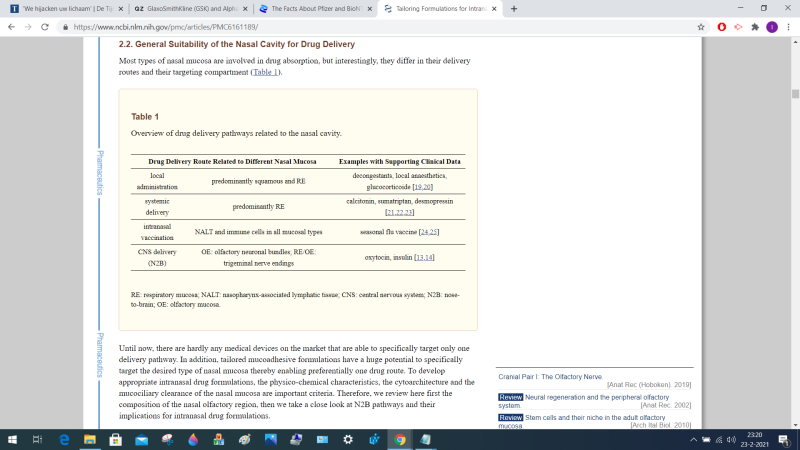Image resolution: width=800 pixels, height=450 pixels.
Task: Open the notification center
Action: coord(784,439)
